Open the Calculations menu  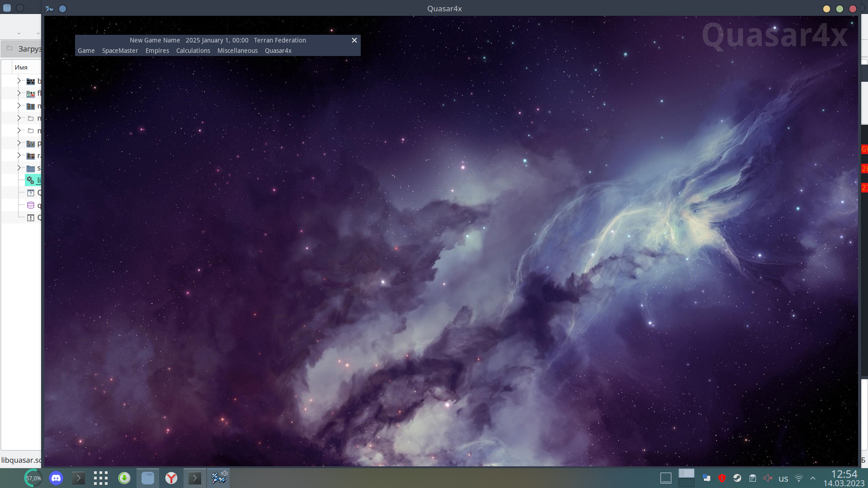coord(193,51)
